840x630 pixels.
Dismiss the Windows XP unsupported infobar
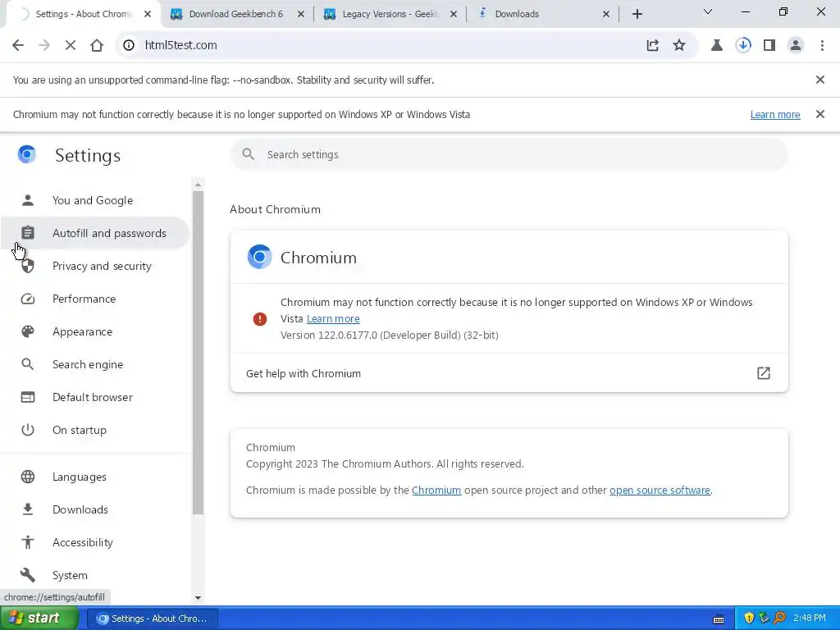[x=819, y=114]
